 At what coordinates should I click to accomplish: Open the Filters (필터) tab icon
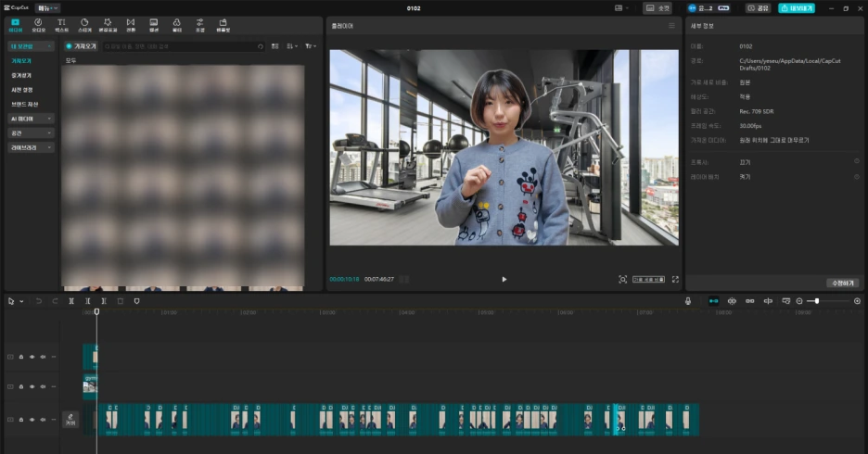[176, 25]
